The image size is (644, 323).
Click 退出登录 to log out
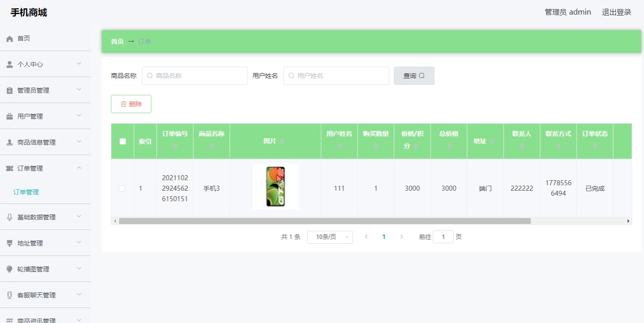617,12
